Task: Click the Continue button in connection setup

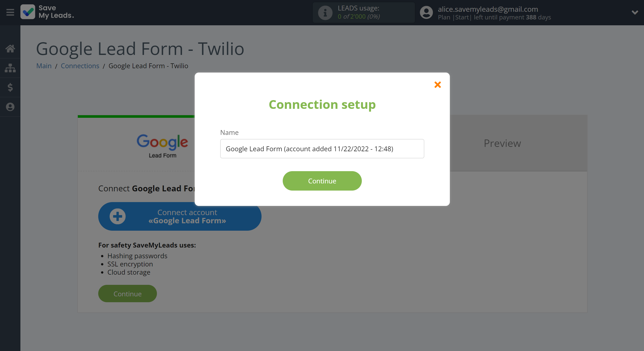Action: [322, 181]
